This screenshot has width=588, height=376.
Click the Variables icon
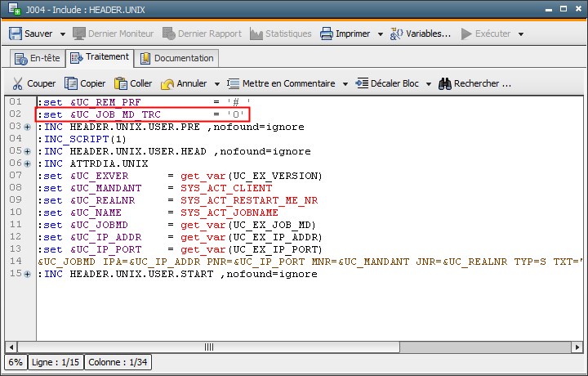point(396,34)
